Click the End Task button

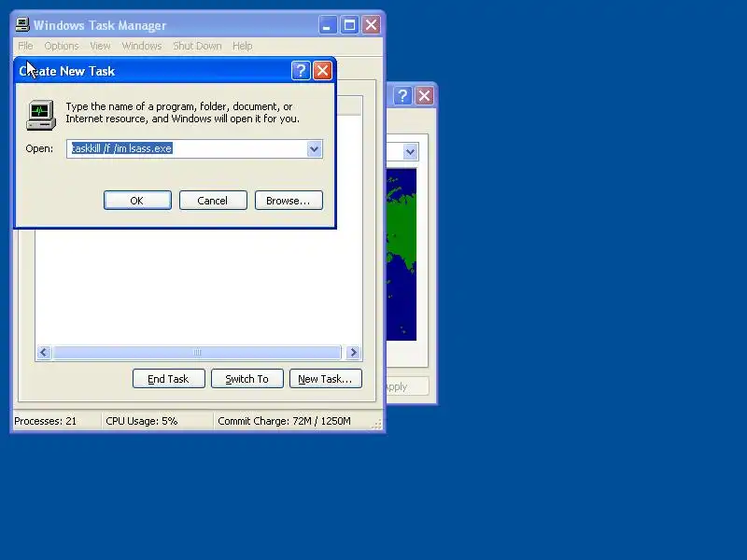tap(169, 379)
